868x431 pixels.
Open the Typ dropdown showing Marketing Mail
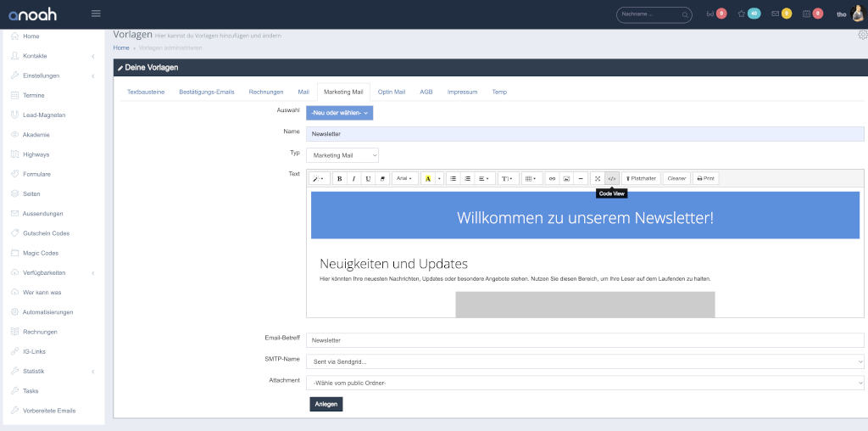342,155
